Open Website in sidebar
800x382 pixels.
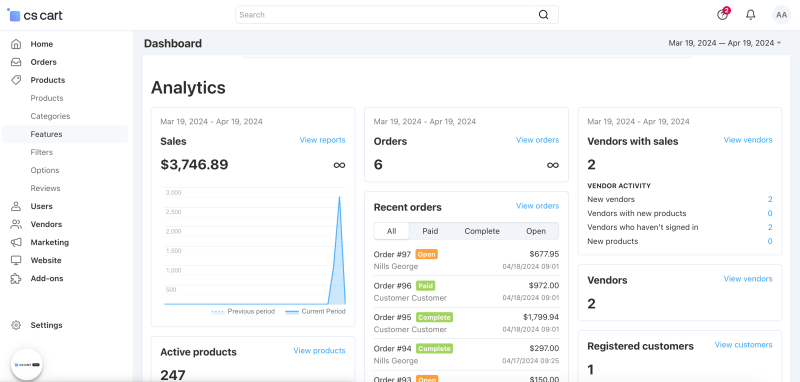point(46,260)
